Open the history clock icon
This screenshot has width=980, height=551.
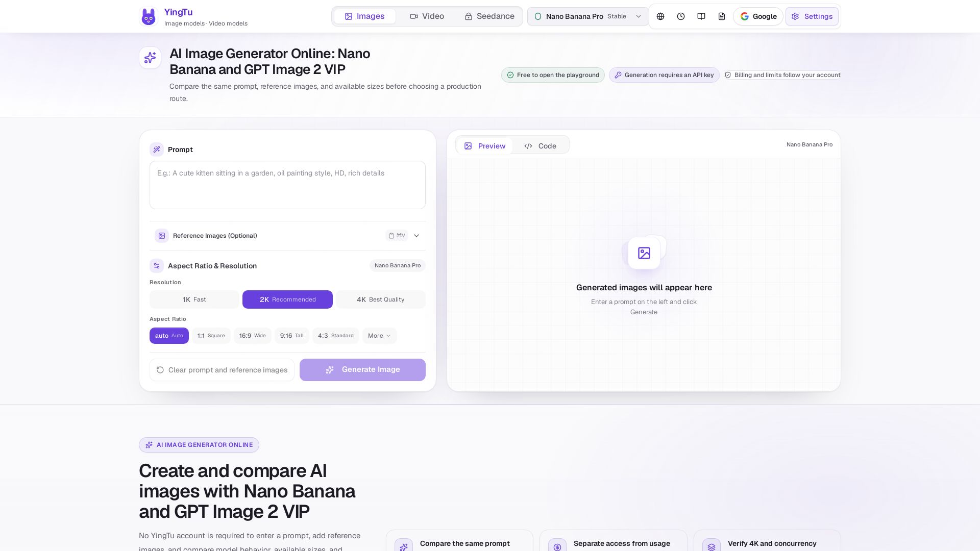pos(681,16)
